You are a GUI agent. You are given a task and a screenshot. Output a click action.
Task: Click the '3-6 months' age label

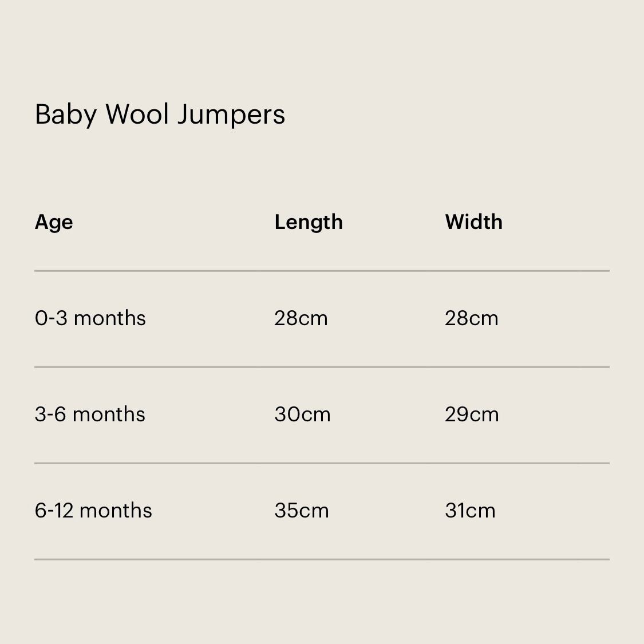(x=90, y=414)
